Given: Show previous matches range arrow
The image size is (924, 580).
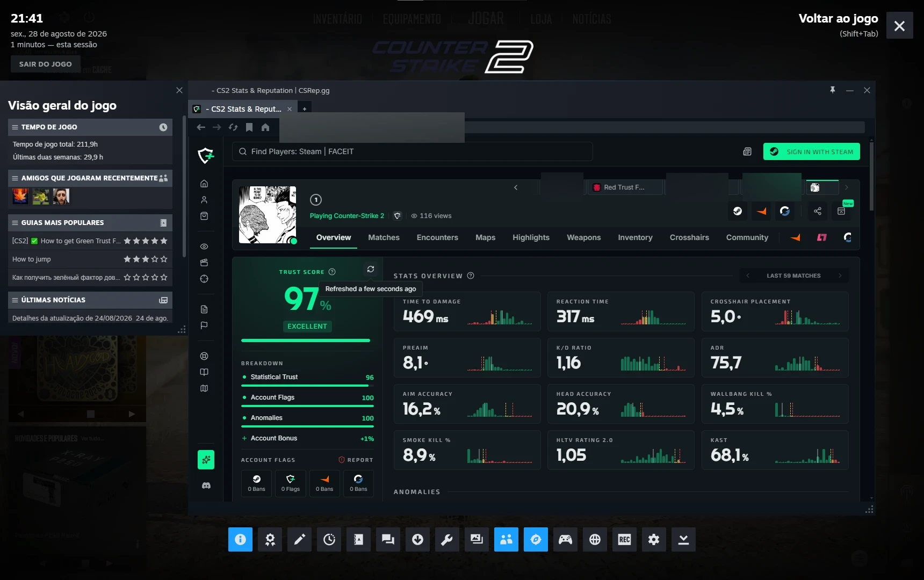Looking at the screenshot, I should 748,276.
